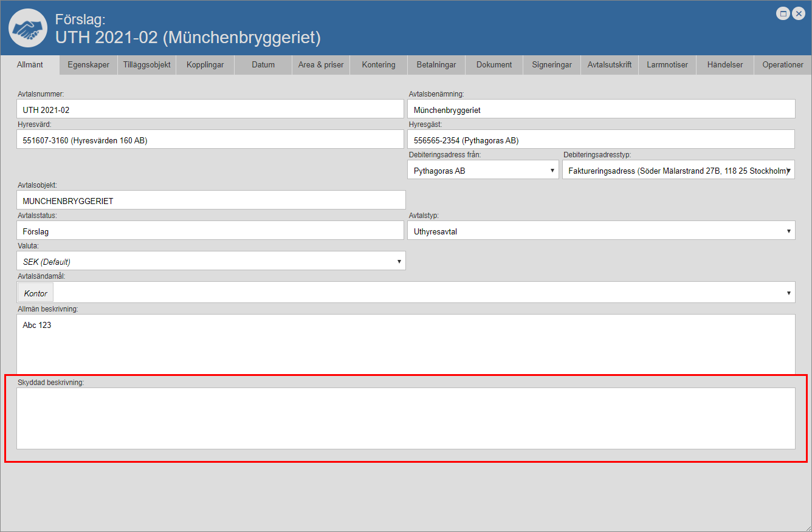View the Signeringar tab
This screenshot has height=532, width=812.
pyautogui.click(x=551, y=65)
